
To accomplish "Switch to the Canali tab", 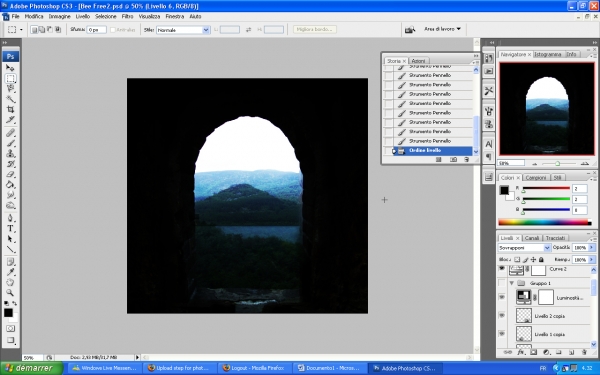I will click(x=532, y=238).
